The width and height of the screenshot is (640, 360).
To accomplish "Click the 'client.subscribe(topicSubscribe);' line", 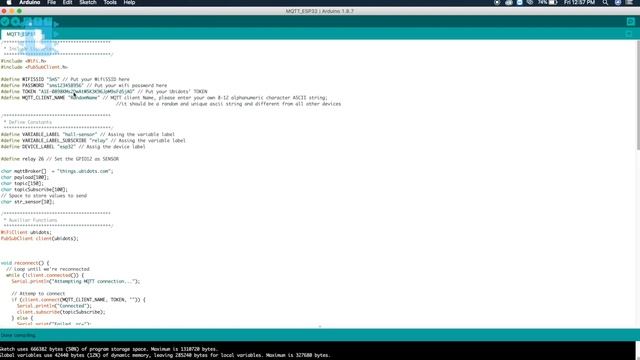I will point(61,312).
